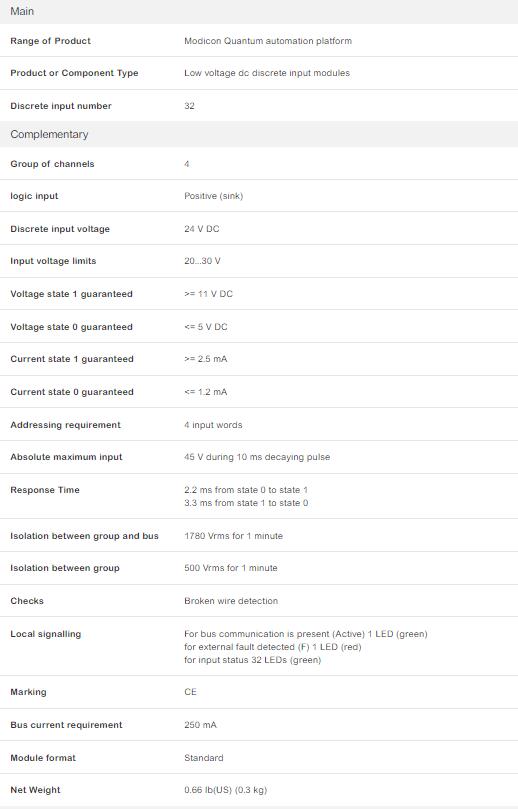Select the Input voltage limits row
Image resolution: width=518 pixels, height=809 pixels.
(x=259, y=261)
